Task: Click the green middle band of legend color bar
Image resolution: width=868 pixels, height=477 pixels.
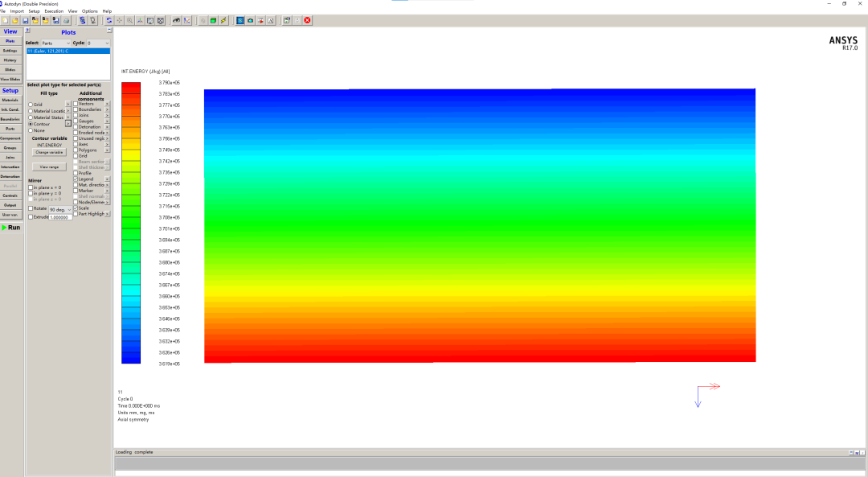Action: (x=131, y=223)
